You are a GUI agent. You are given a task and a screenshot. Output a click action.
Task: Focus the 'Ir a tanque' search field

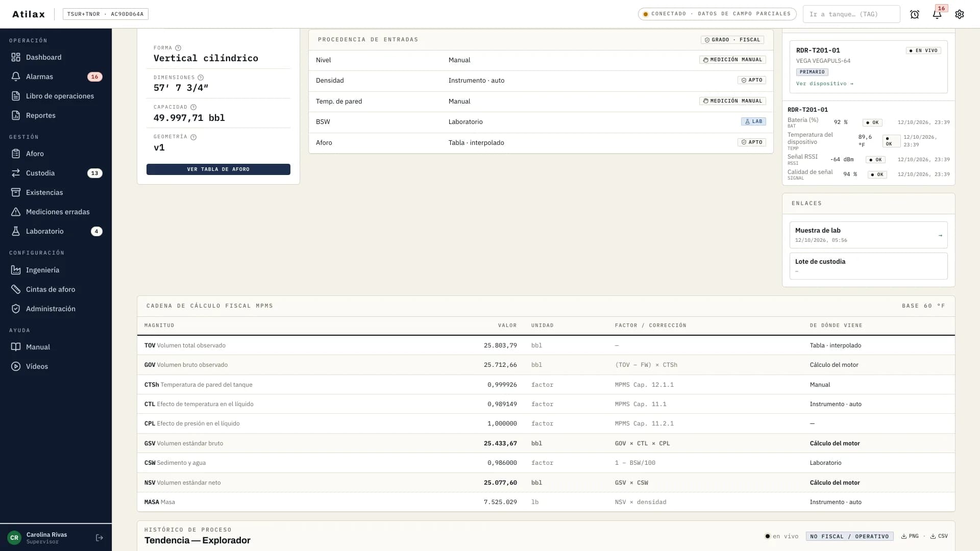pyautogui.click(x=851, y=14)
